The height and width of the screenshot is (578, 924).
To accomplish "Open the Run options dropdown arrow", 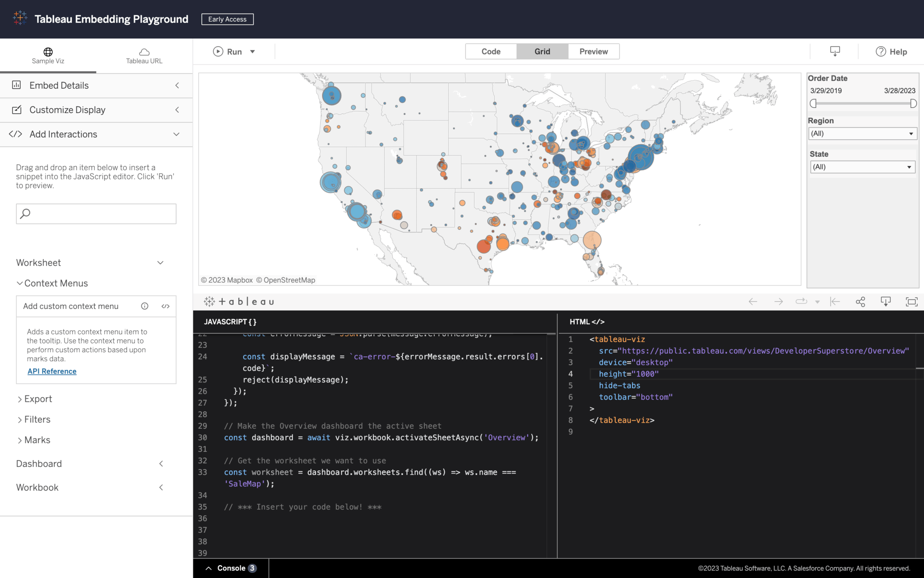I will pyautogui.click(x=253, y=51).
